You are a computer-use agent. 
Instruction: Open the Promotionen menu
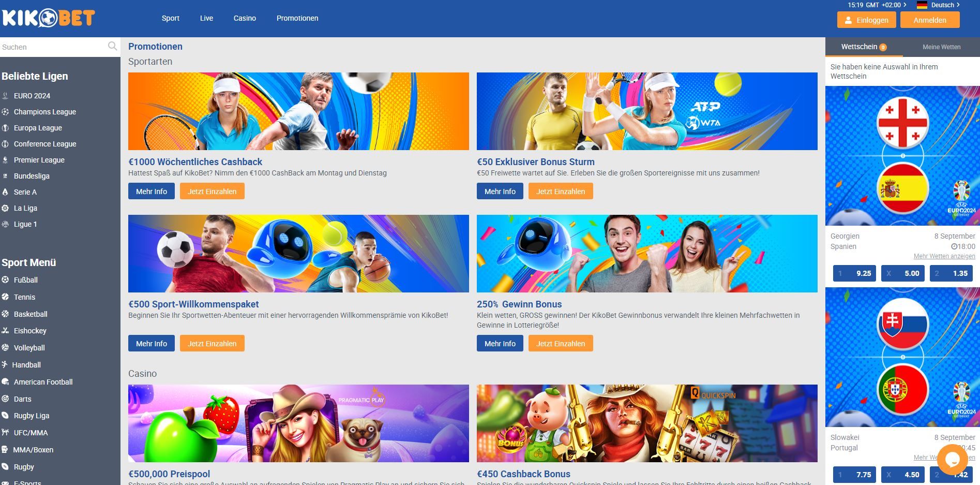[x=297, y=18]
